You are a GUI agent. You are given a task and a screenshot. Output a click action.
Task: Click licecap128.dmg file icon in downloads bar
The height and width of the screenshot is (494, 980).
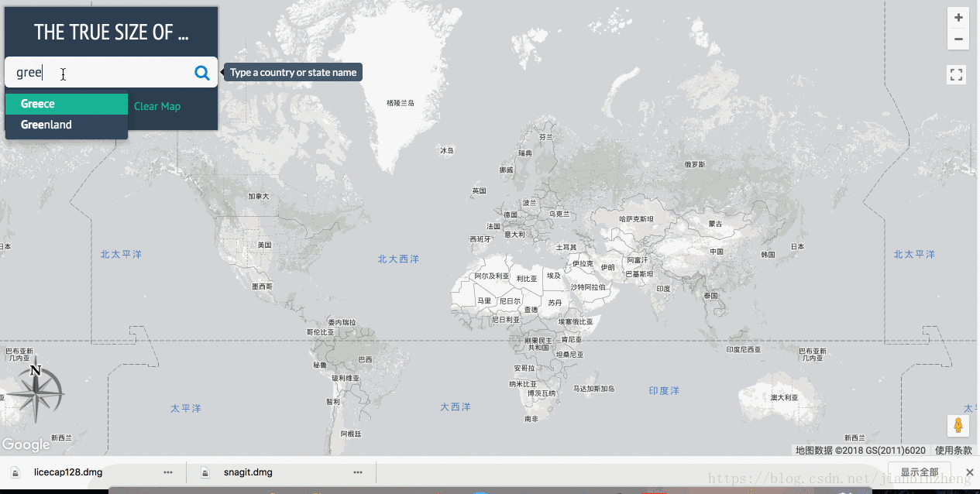(15, 472)
